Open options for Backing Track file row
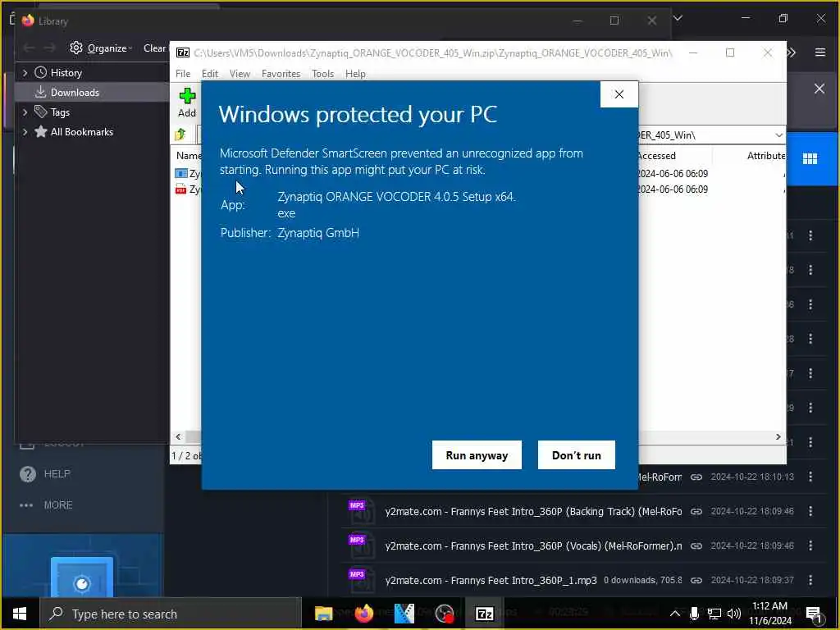 pyautogui.click(x=810, y=511)
